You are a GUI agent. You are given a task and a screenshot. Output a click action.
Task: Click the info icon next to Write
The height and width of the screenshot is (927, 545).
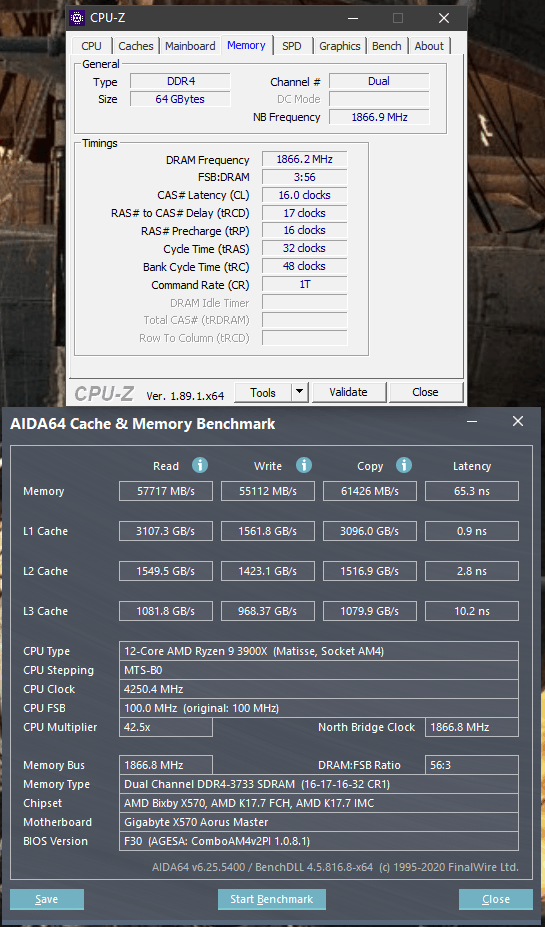pyautogui.click(x=304, y=465)
